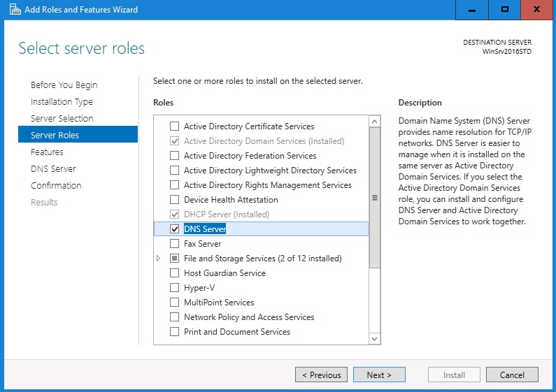The height and width of the screenshot is (392, 556).
Task: Tick the Fax Server checkbox
Action: click(175, 244)
